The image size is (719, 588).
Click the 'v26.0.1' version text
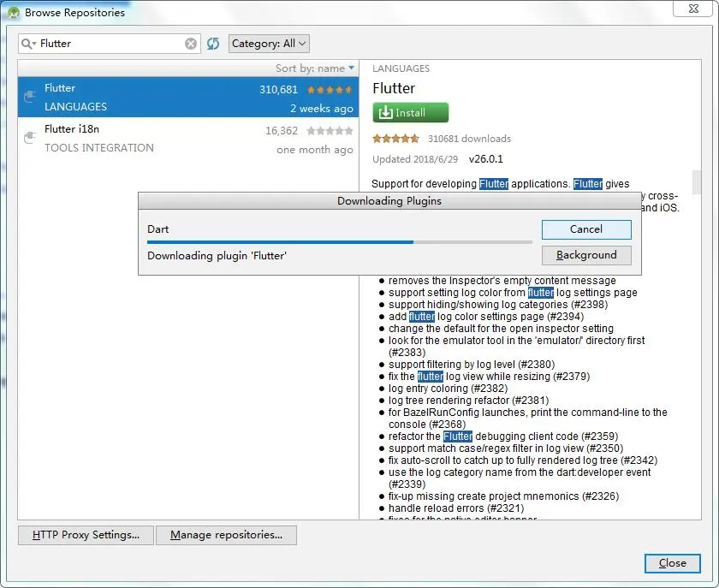click(x=485, y=159)
